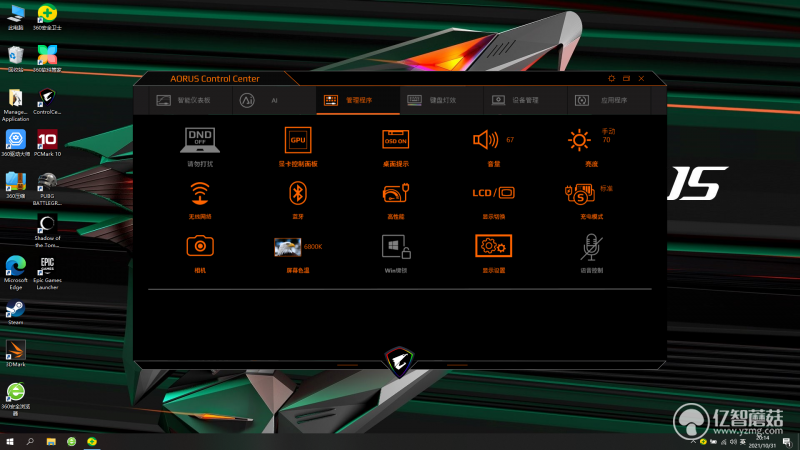This screenshot has height=450, width=800.
Task: Open the PCMark 10 desktop shortcut
Action: [x=47, y=143]
